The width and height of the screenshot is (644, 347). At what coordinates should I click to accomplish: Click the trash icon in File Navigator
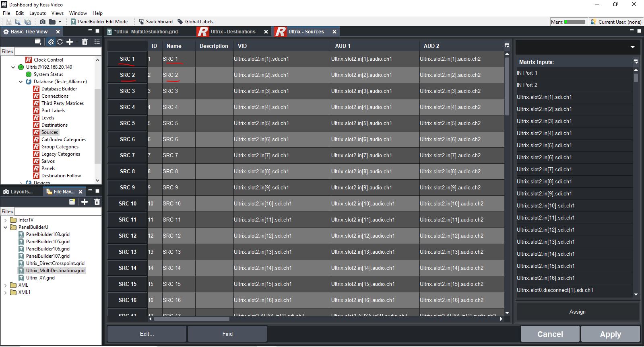pyautogui.click(x=97, y=202)
